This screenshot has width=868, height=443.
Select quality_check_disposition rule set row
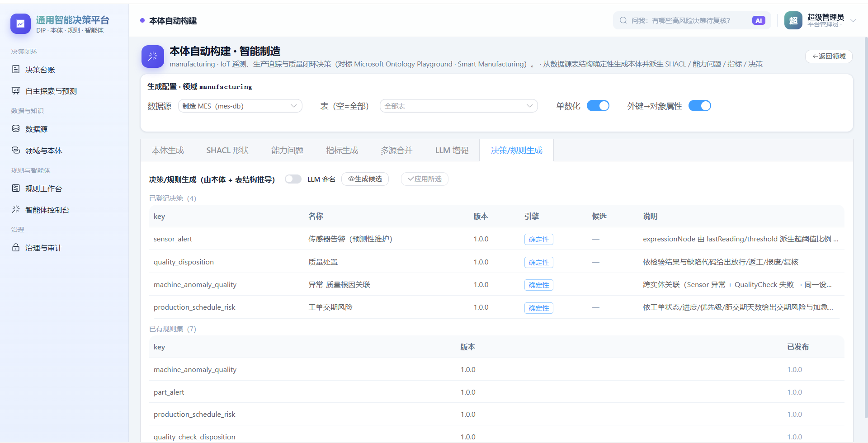pos(496,436)
